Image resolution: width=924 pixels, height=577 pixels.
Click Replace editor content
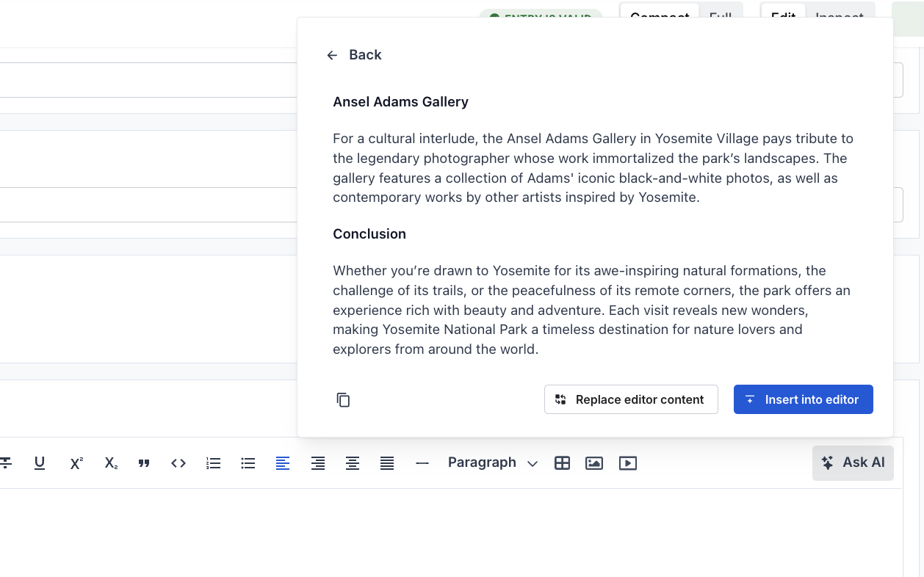point(631,399)
